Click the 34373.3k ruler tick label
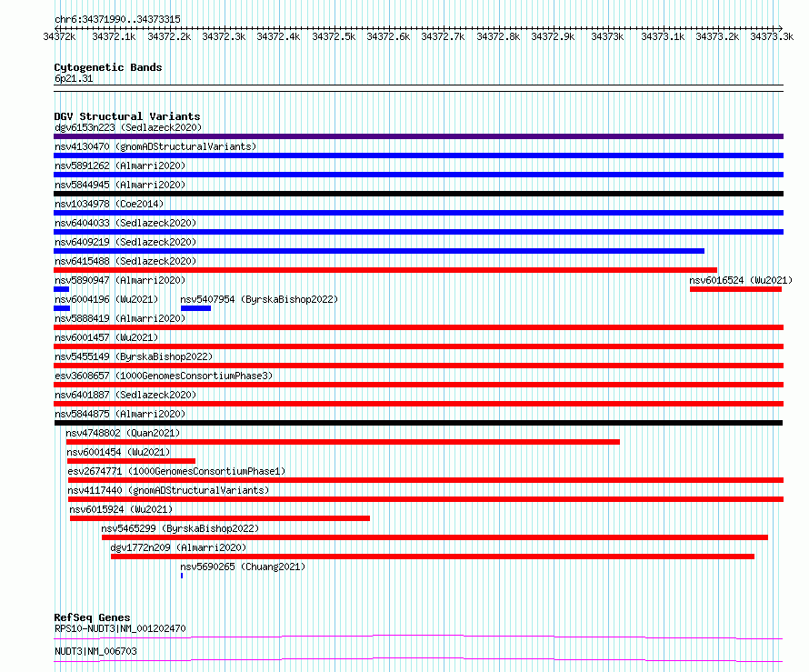809x672 pixels. click(772, 36)
